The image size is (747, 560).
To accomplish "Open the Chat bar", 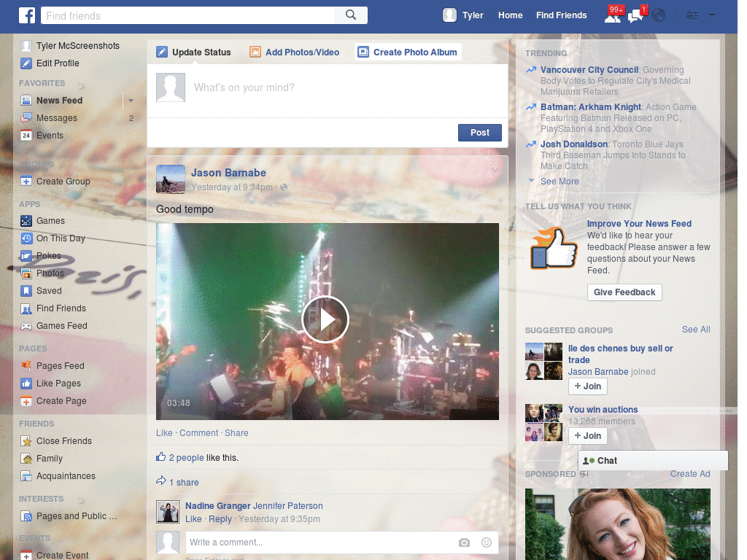I will click(653, 461).
